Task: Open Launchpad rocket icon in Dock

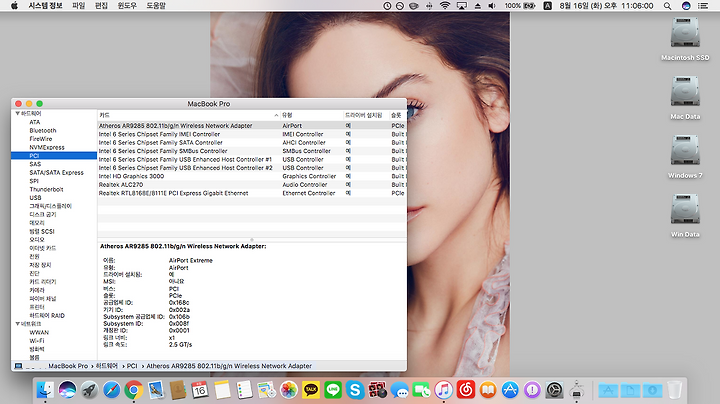Action: point(90,390)
